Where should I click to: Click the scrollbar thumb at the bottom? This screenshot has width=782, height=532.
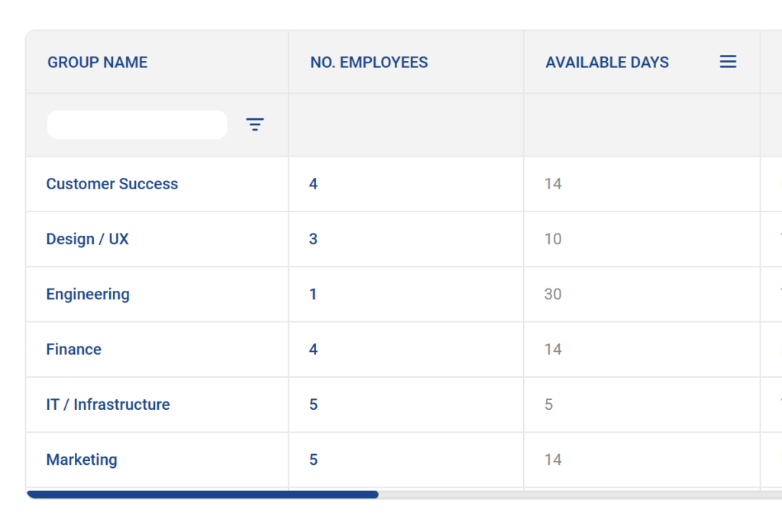tap(202, 495)
